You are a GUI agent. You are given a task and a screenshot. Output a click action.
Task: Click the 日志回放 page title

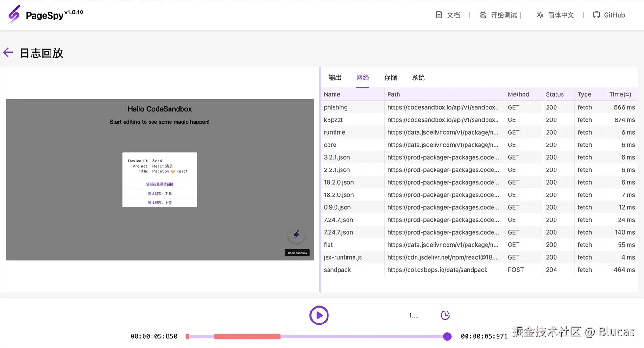tap(41, 53)
